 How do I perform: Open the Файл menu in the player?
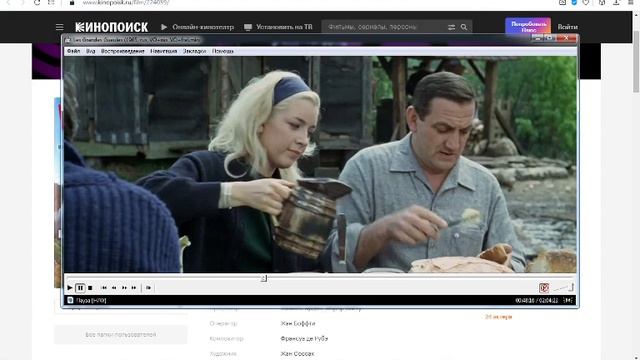73,51
